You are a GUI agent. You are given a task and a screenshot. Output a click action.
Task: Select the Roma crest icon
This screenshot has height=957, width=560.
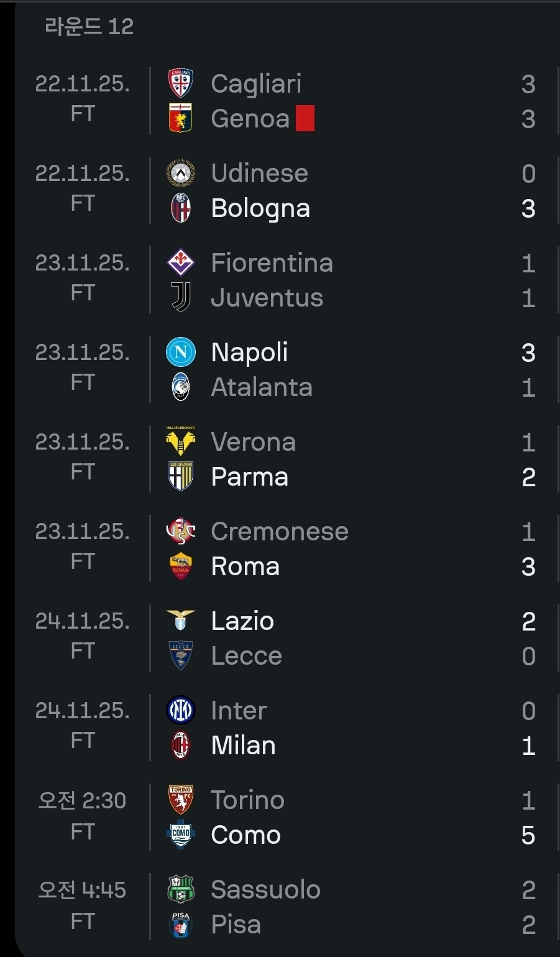(181, 566)
